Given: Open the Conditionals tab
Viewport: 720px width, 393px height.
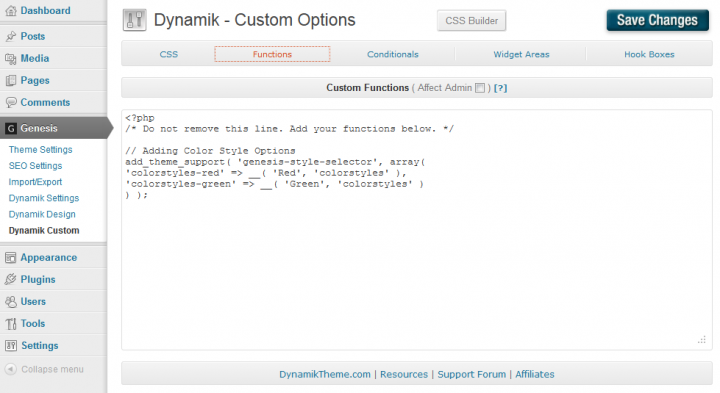Looking at the screenshot, I should (393, 54).
